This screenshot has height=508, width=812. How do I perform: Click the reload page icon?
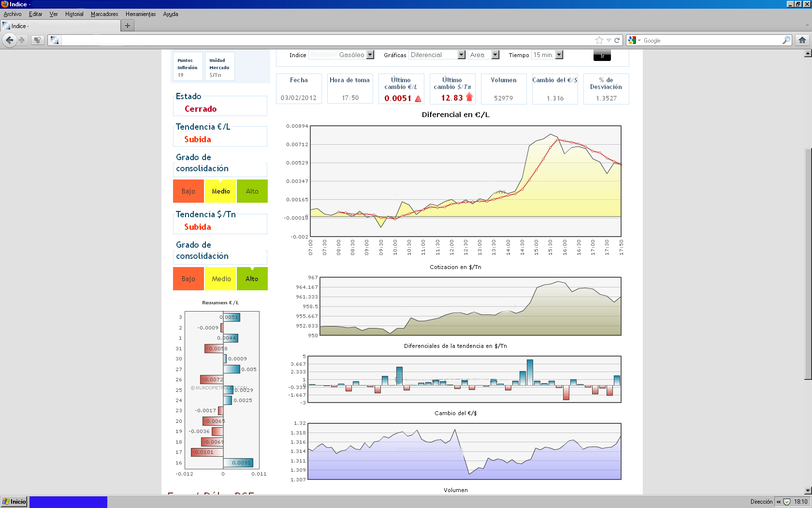pos(617,41)
